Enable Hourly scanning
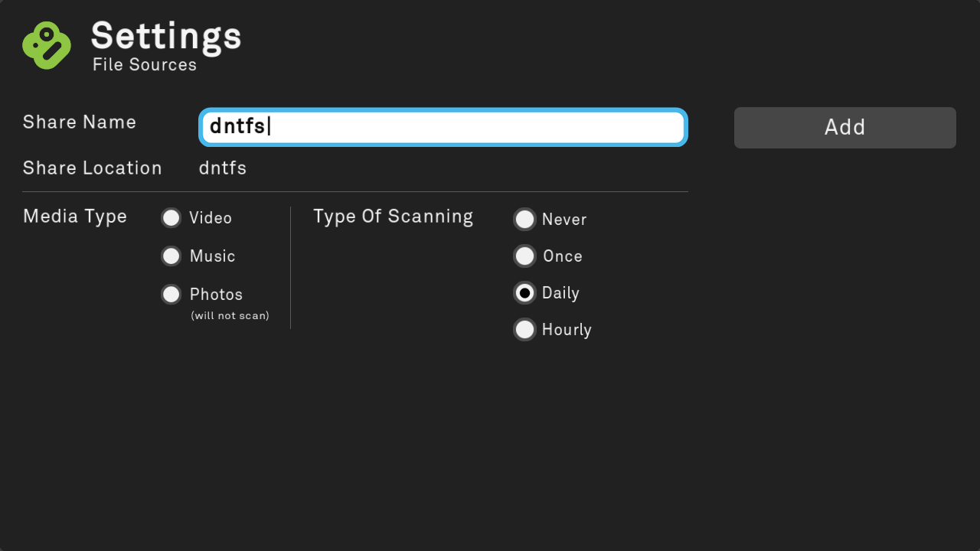 [524, 330]
